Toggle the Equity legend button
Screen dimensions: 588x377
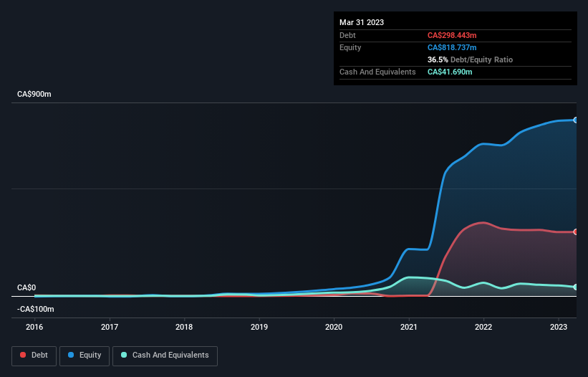pyautogui.click(x=85, y=355)
